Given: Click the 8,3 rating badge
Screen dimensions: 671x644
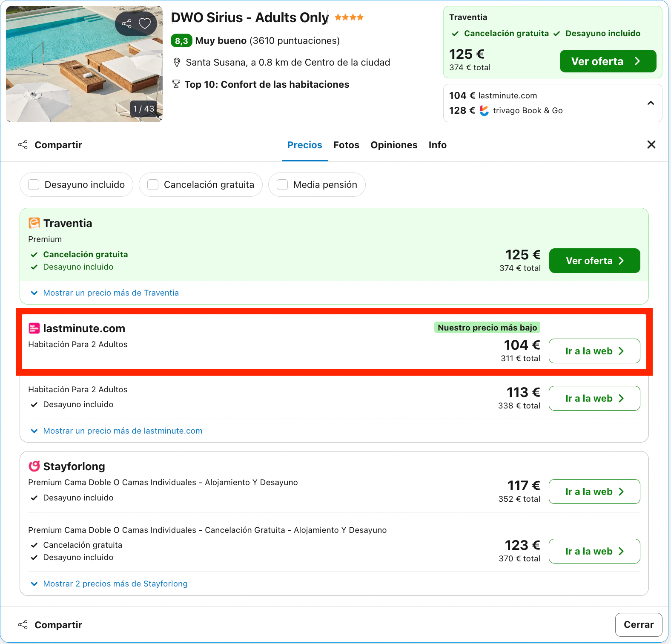Looking at the screenshot, I should click(181, 41).
